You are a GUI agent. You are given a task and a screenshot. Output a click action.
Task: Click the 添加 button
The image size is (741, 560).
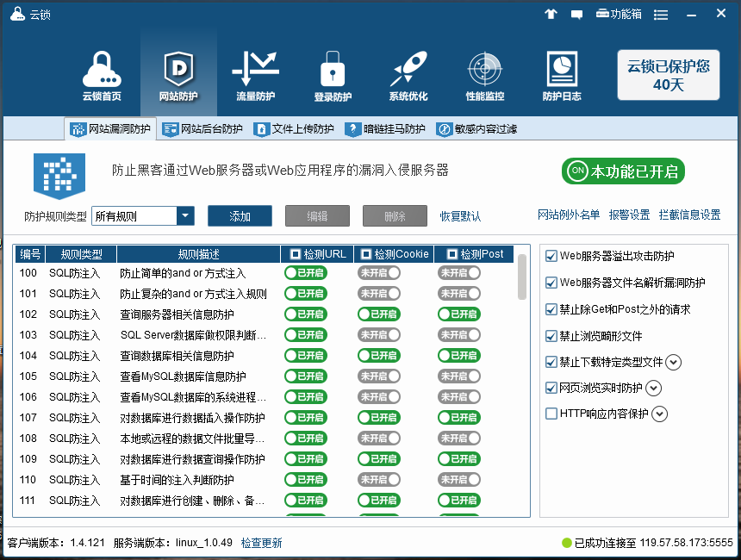pyautogui.click(x=240, y=216)
